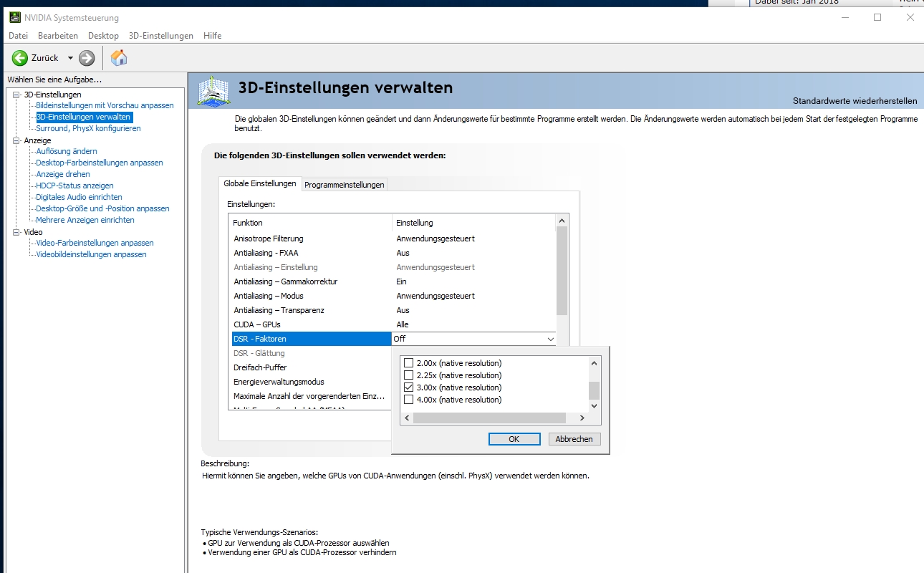The width and height of the screenshot is (924, 573).
Task: Check the 2.00x (native resolution) box
Action: pyautogui.click(x=409, y=363)
